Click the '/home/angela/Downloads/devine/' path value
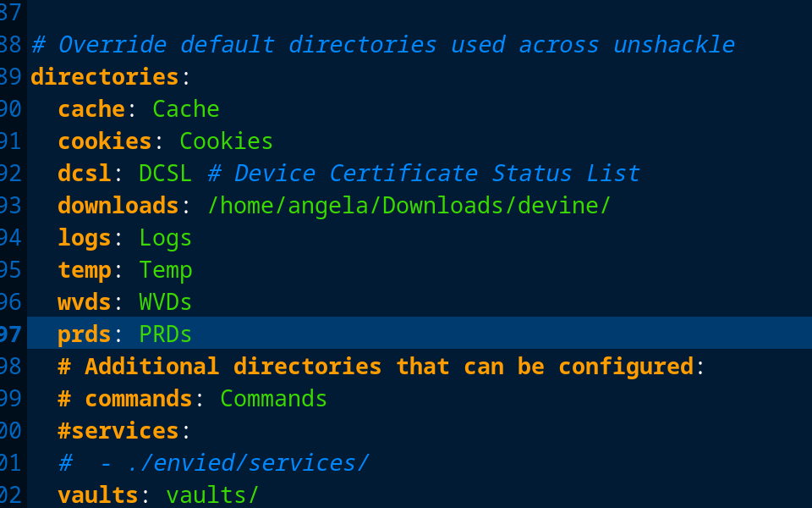812x508 pixels. pyautogui.click(x=409, y=206)
